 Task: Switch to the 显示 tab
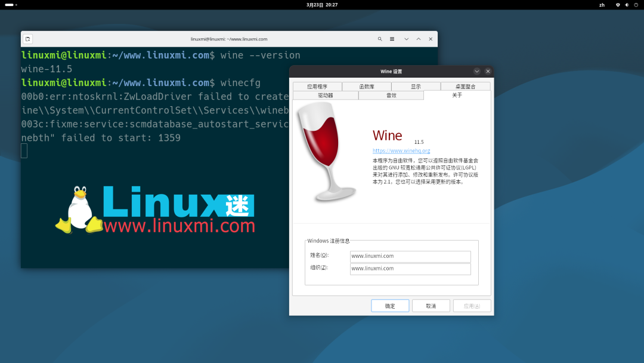(x=416, y=85)
